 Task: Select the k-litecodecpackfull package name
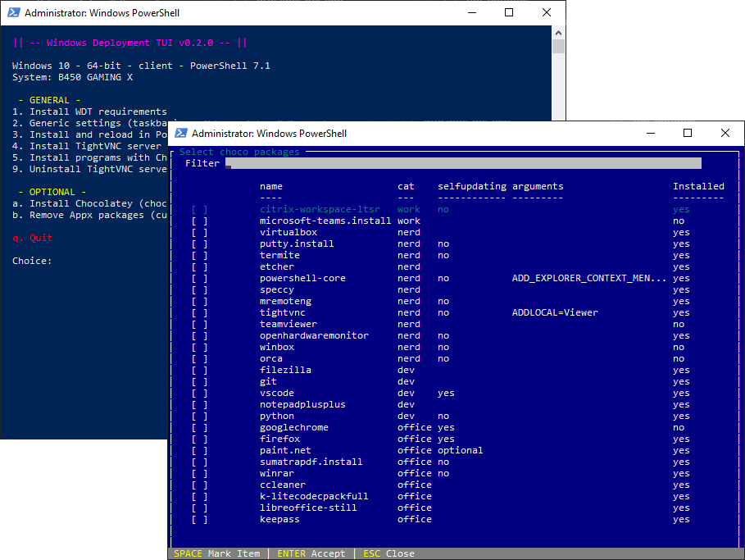pos(314,496)
